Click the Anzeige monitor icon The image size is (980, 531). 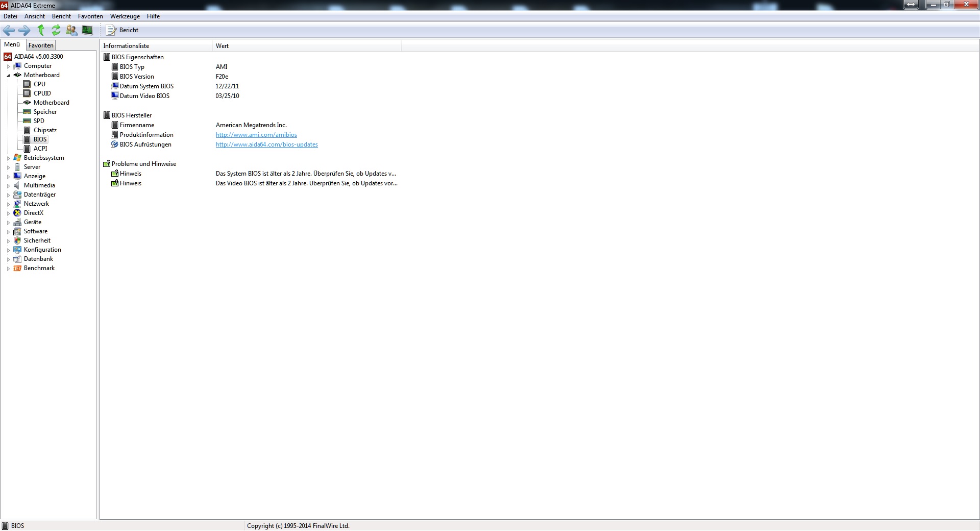click(x=17, y=176)
